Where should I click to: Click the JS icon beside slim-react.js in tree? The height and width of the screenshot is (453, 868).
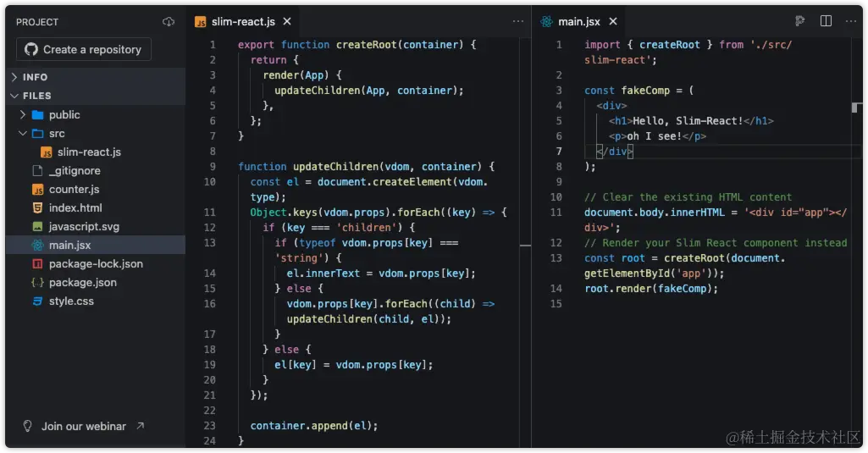[47, 152]
